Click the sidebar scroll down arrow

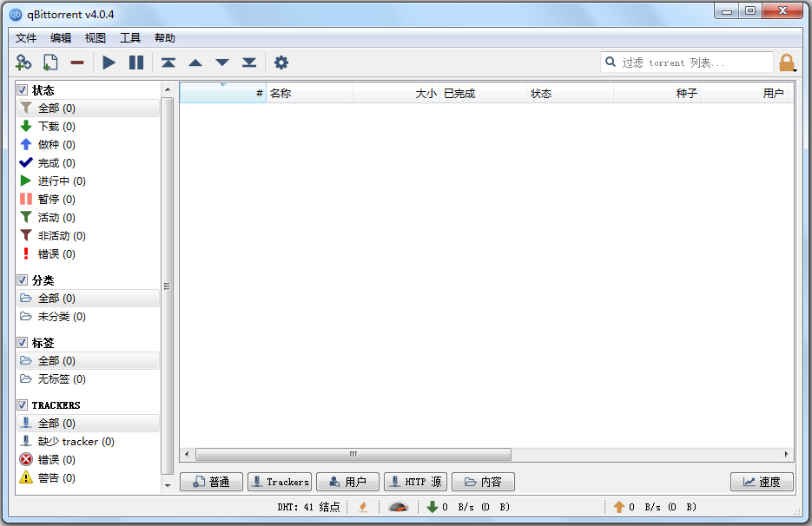click(x=168, y=485)
